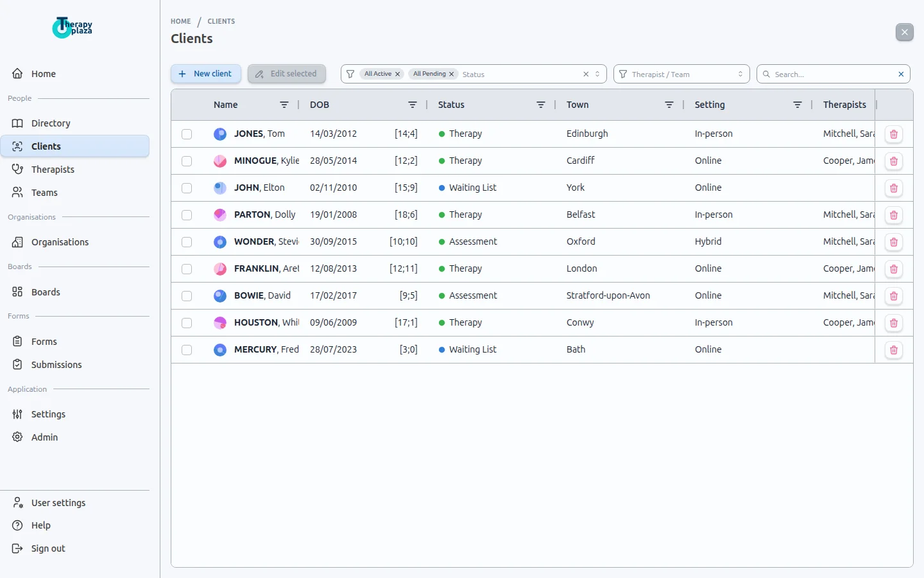Open Forms in the sidebar
The height and width of the screenshot is (578, 924).
tap(75, 342)
